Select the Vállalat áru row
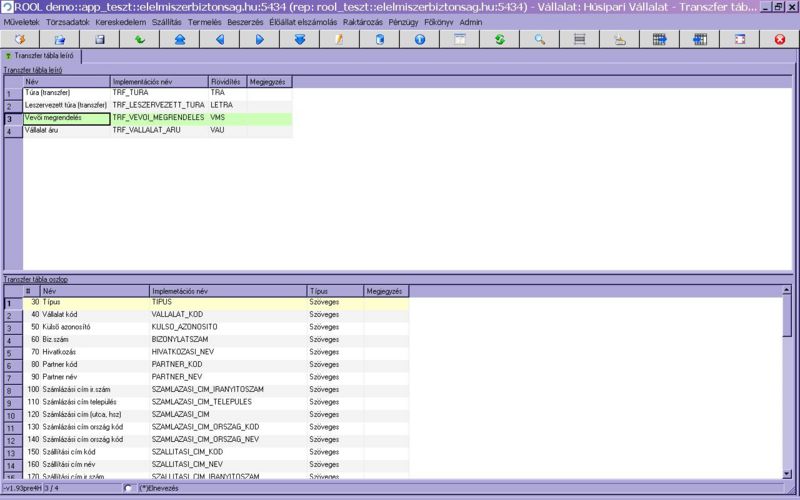800x500 pixels. coord(66,130)
